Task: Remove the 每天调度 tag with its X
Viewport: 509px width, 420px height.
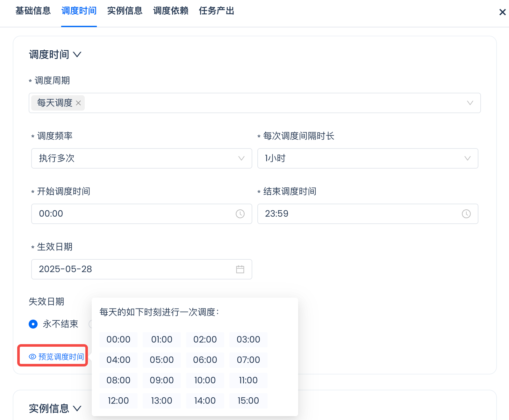Action: tap(78, 103)
